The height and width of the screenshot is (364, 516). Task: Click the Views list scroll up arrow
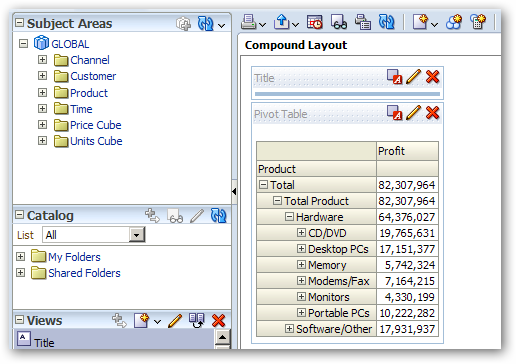point(222,337)
